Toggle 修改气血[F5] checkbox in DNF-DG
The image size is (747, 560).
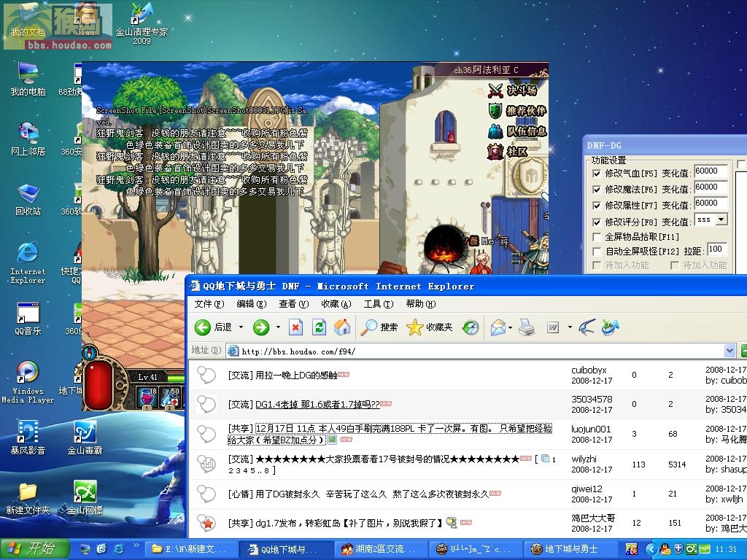tap(597, 174)
